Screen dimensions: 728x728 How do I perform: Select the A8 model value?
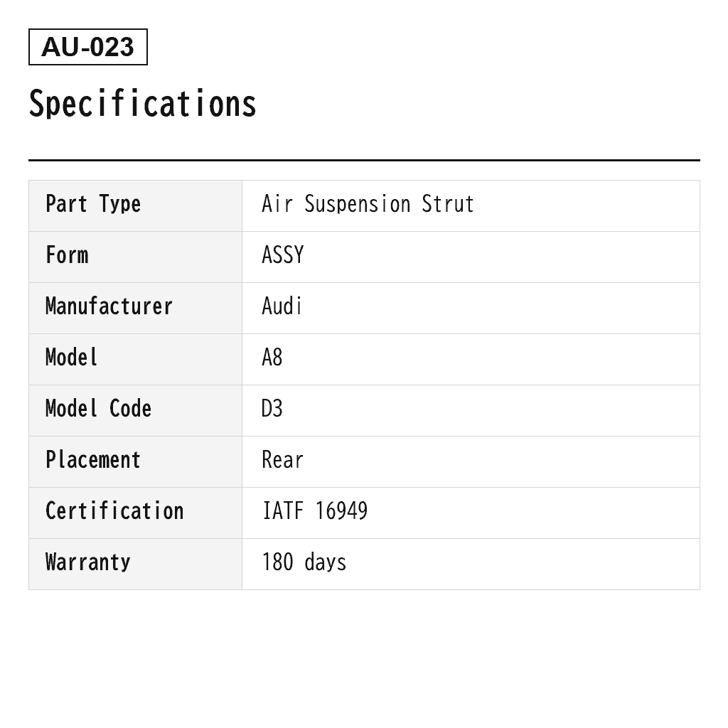point(272,358)
